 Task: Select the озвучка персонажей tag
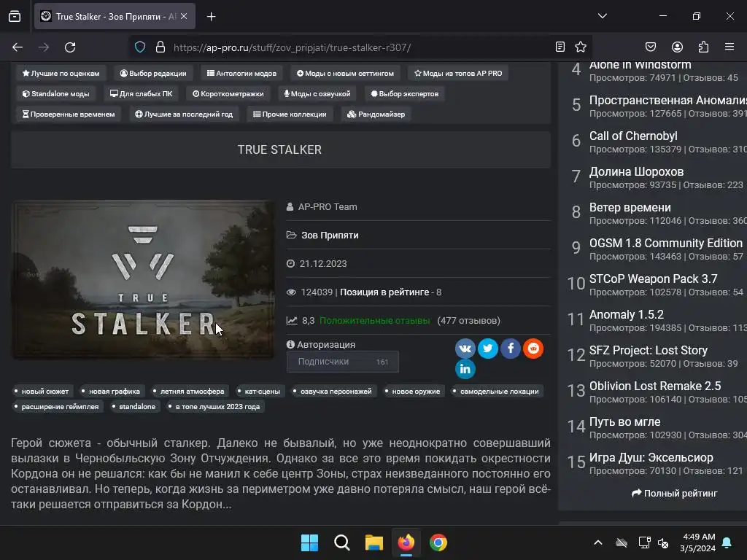(x=333, y=392)
